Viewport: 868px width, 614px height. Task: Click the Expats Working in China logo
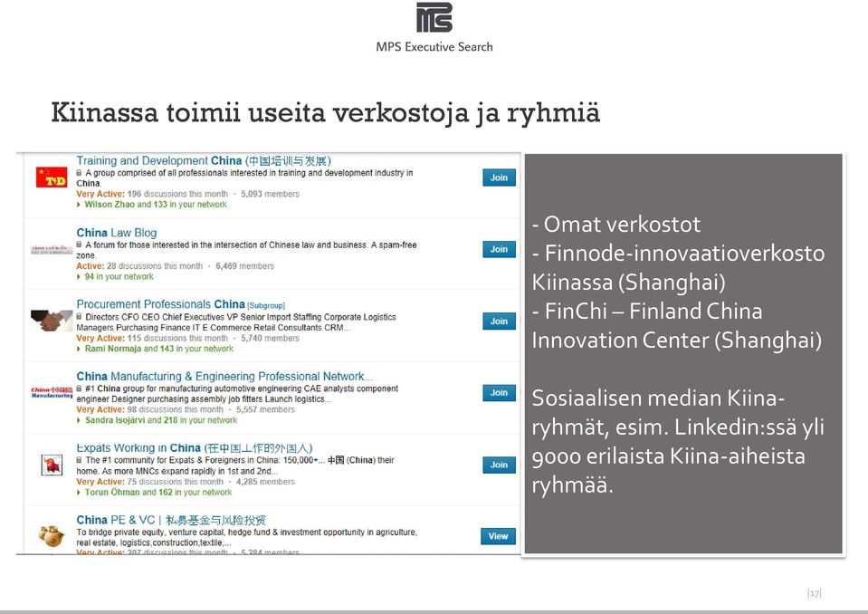click(52, 465)
